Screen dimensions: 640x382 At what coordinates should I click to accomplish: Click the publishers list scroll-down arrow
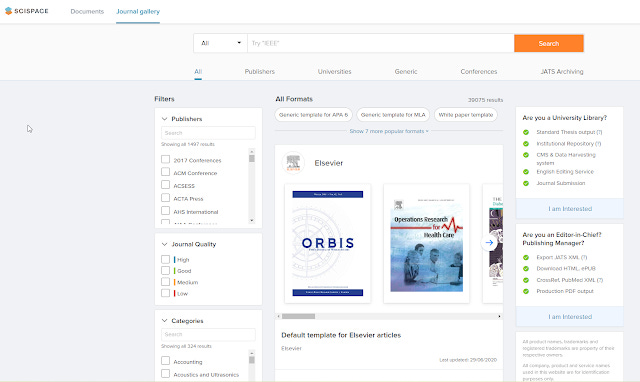[251, 220]
